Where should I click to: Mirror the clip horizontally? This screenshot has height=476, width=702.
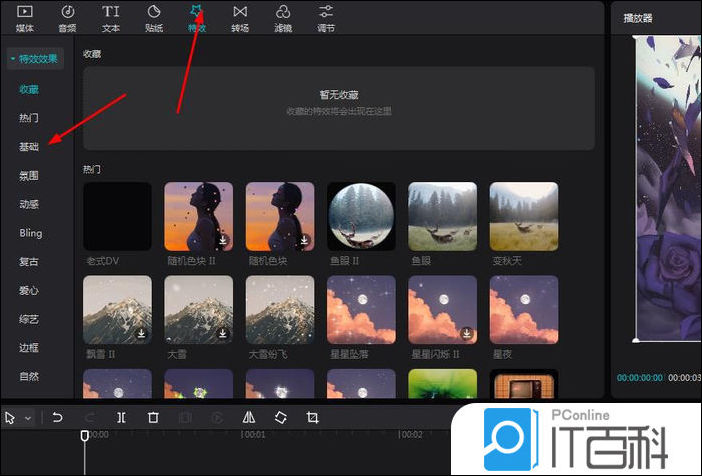[249, 418]
